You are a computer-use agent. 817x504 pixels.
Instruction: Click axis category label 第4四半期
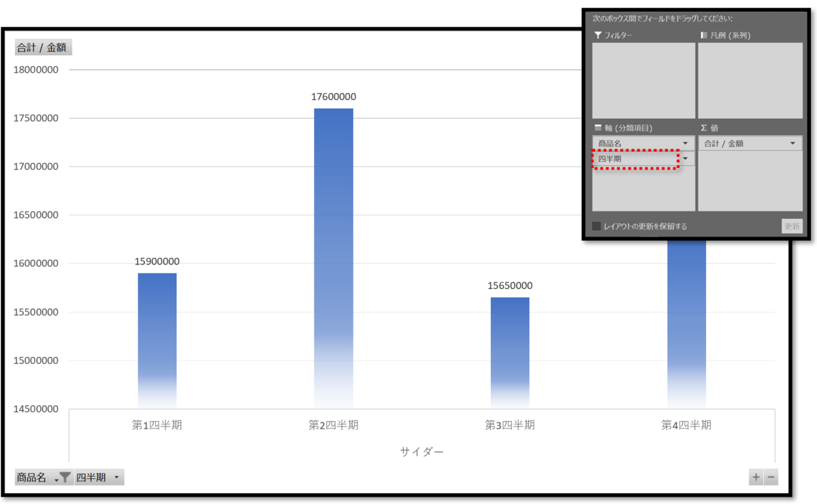click(686, 425)
